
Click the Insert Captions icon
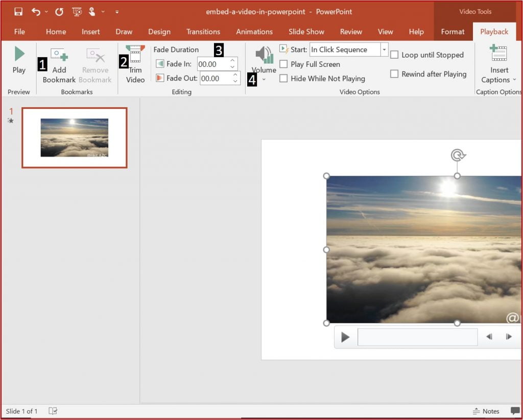coord(498,53)
